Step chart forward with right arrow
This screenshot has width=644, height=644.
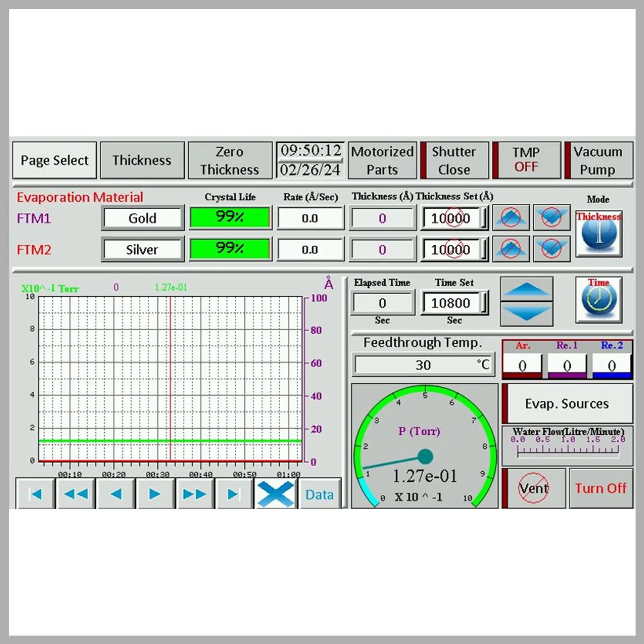point(155,494)
